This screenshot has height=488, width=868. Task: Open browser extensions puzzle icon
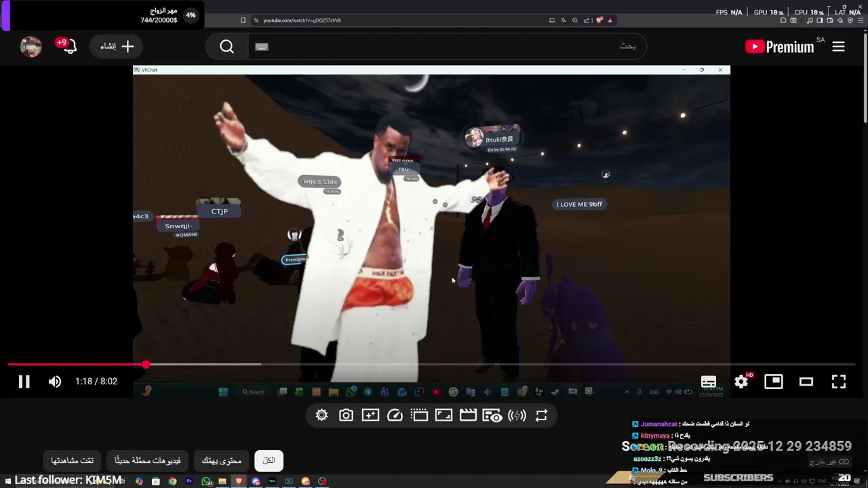(x=783, y=20)
